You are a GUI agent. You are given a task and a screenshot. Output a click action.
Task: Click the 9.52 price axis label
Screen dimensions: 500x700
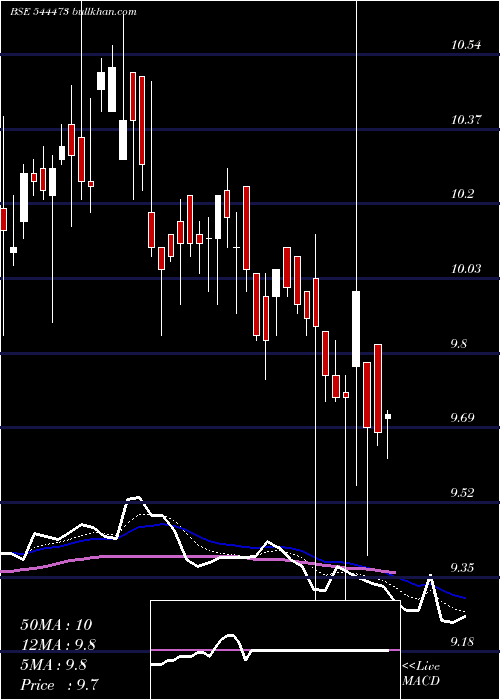point(463,493)
